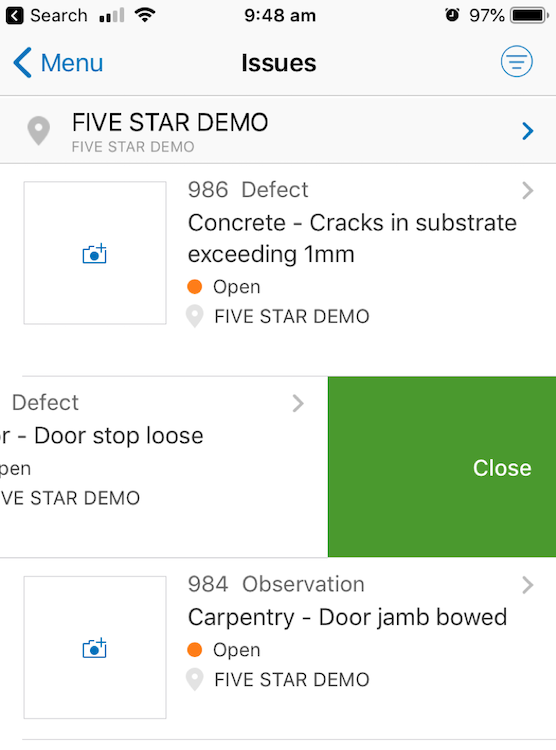The width and height of the screenshot is (556, 750).
Task: Tap the orange Open status dot on issue 986
Action: (195, 287)
